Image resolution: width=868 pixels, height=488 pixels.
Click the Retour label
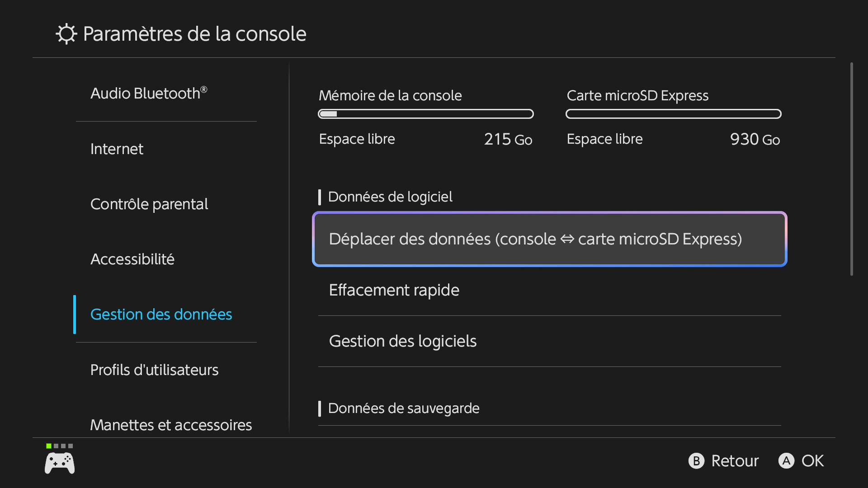point(734,461)
